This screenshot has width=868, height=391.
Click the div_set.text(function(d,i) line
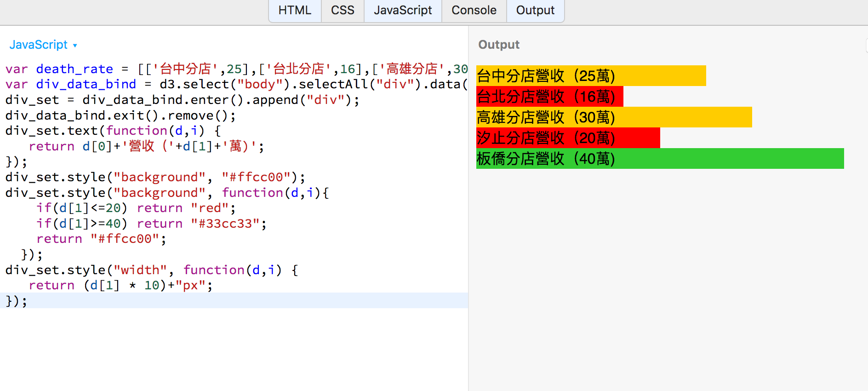[x=113, y=131]
